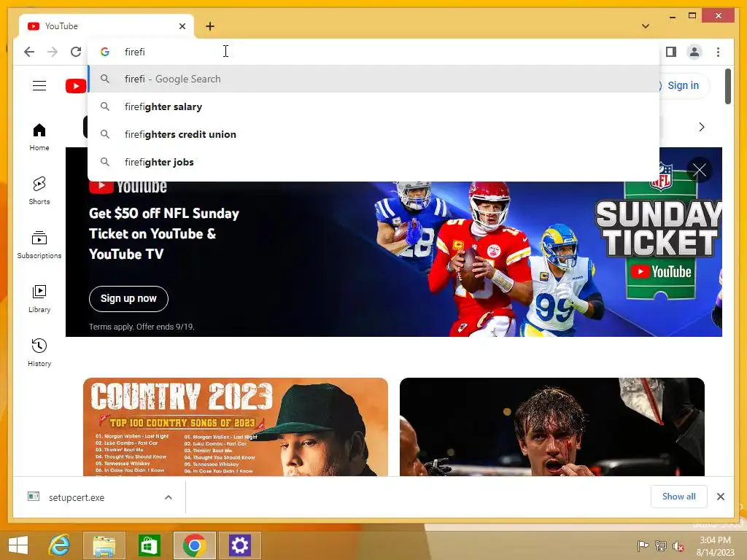Click the muted volume tray icon

point(678,545)
